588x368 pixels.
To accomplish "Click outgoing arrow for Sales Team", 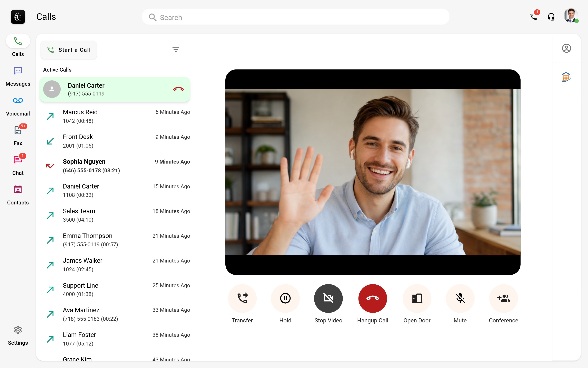I will [x=50, y=215].
